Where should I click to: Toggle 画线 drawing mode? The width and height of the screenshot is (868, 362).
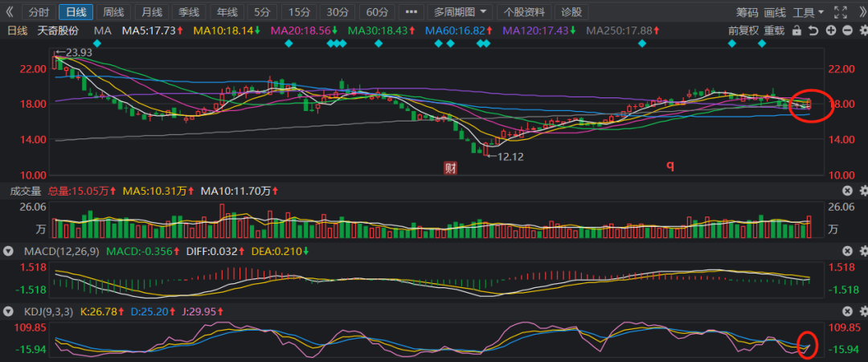click(x=775, y=12)
